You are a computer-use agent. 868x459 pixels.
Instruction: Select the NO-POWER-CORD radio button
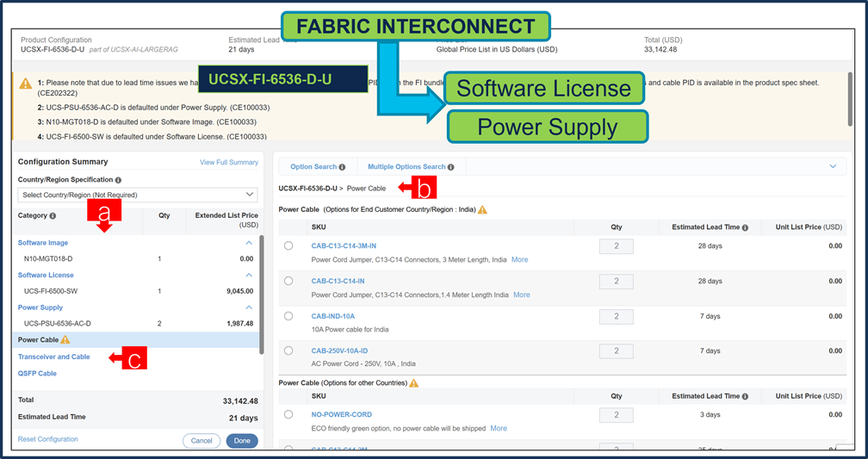(x=288, y=415)
